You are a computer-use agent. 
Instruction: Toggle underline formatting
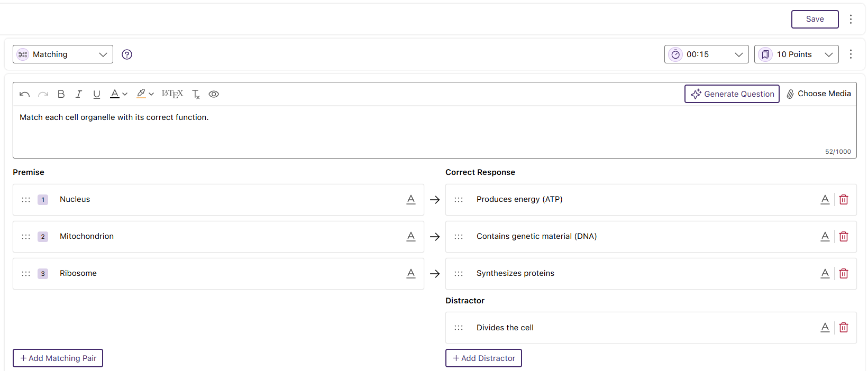[96, 94]
